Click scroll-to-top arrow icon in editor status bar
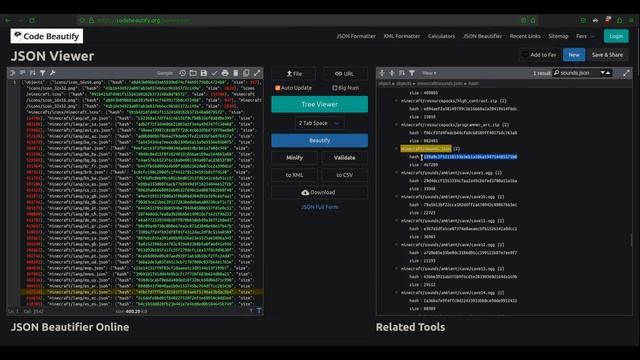This screenshot has height=360, width=640. coord(259,311)
